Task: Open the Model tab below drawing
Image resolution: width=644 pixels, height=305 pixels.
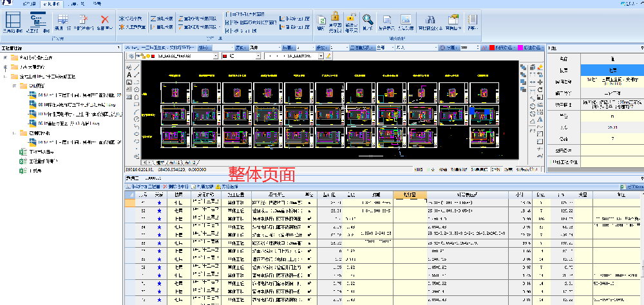Action: [x=162, y=162]
